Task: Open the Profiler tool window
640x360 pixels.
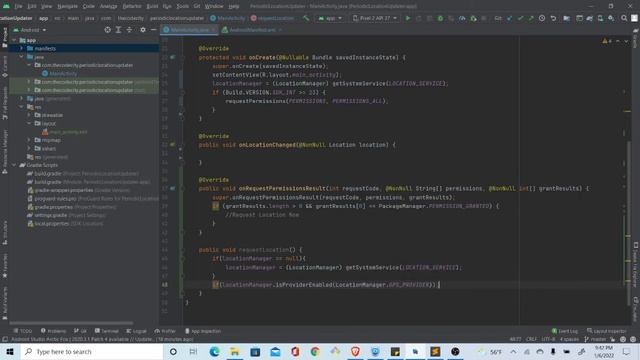Action: click(x=165, y=331)
